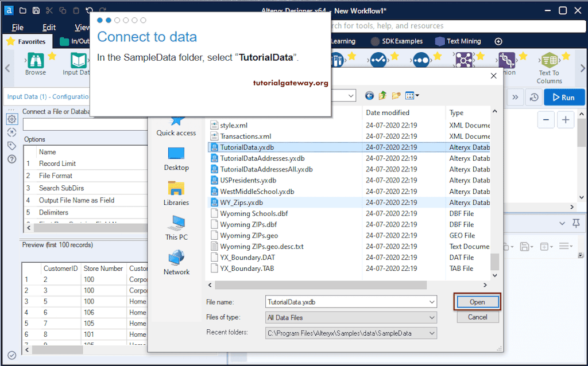The height and width of the screenshot is (366, 588).
Task: Click the purple DNA Union tool icon
Action: (506, 60)
